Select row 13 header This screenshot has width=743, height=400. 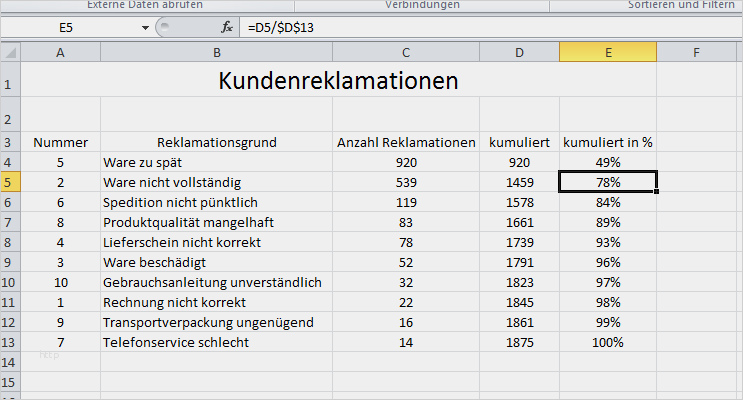10,342
